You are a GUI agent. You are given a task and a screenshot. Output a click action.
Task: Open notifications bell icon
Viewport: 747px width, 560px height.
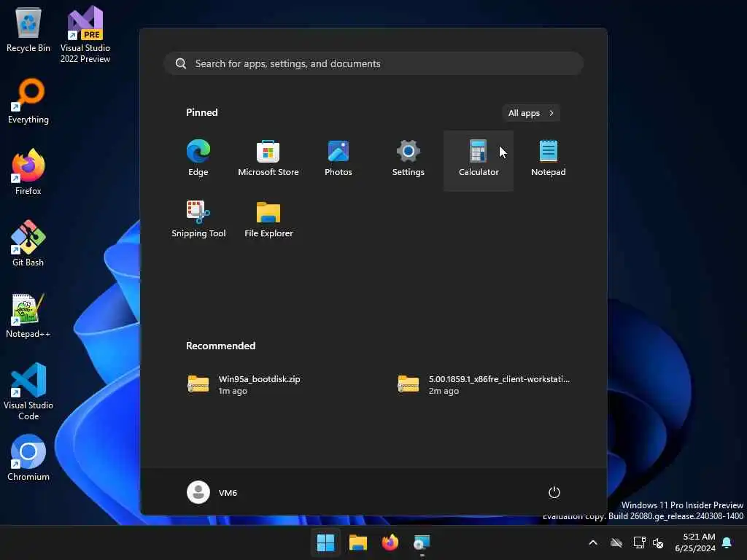click(x=727, y=542)
